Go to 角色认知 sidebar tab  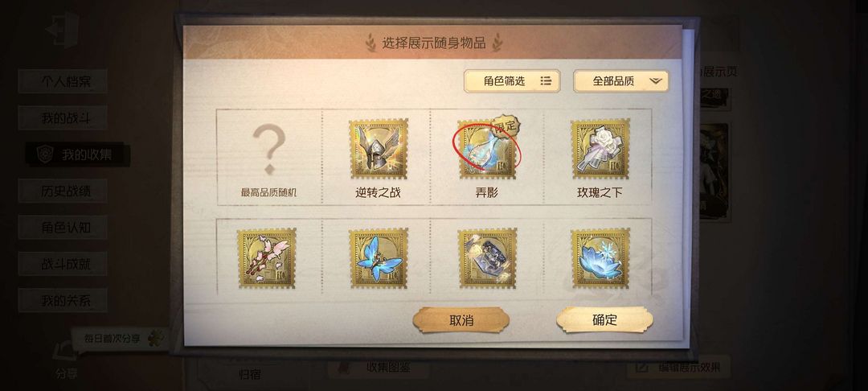[x=63, y=228]
